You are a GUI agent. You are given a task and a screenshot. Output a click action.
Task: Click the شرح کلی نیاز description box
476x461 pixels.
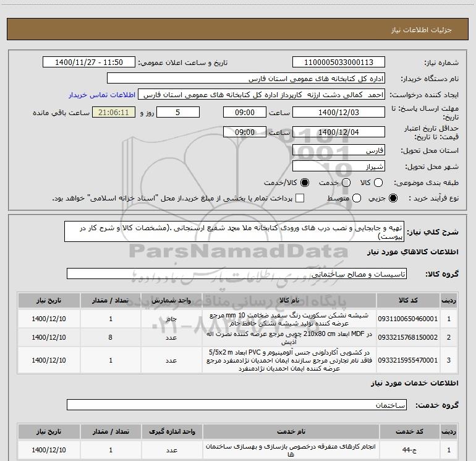point(234,231)
